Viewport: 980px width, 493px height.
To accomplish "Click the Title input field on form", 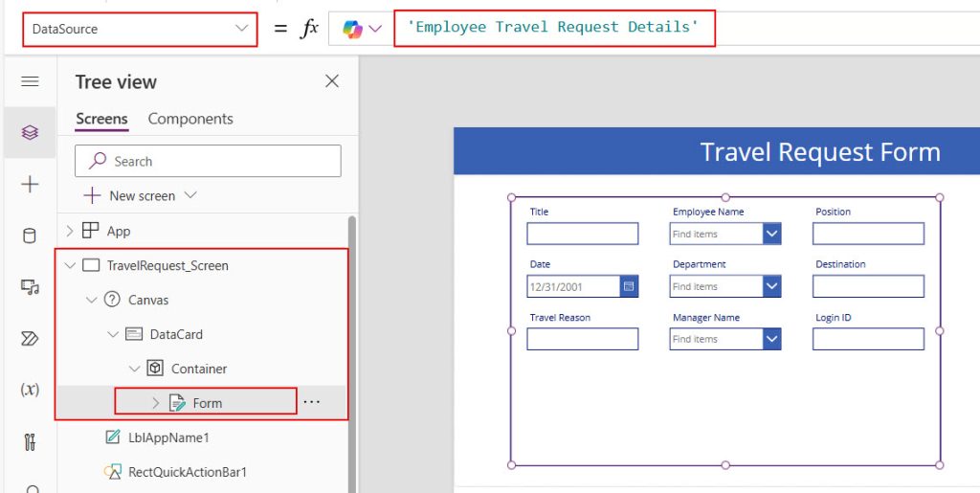I will [583, 234].
